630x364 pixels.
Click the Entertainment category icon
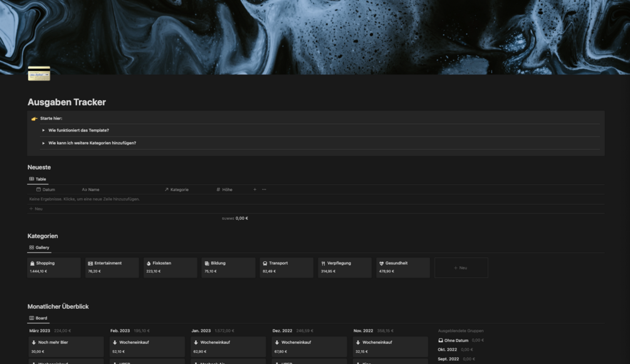click(90, 263)
